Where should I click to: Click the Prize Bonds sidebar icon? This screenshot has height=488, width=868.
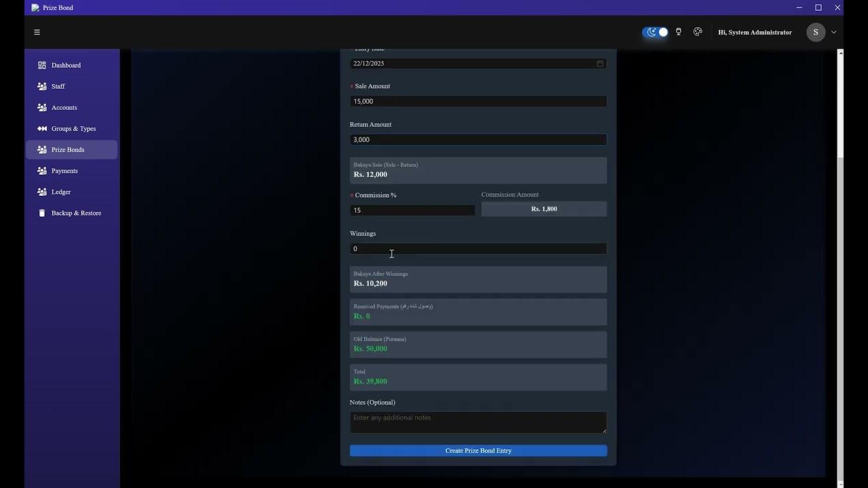(42, 149)
